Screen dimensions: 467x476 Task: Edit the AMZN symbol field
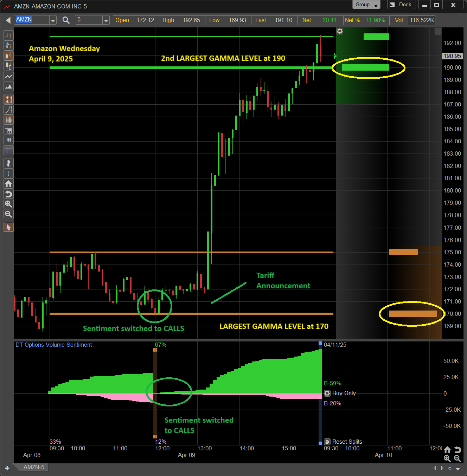pos(32,20)
